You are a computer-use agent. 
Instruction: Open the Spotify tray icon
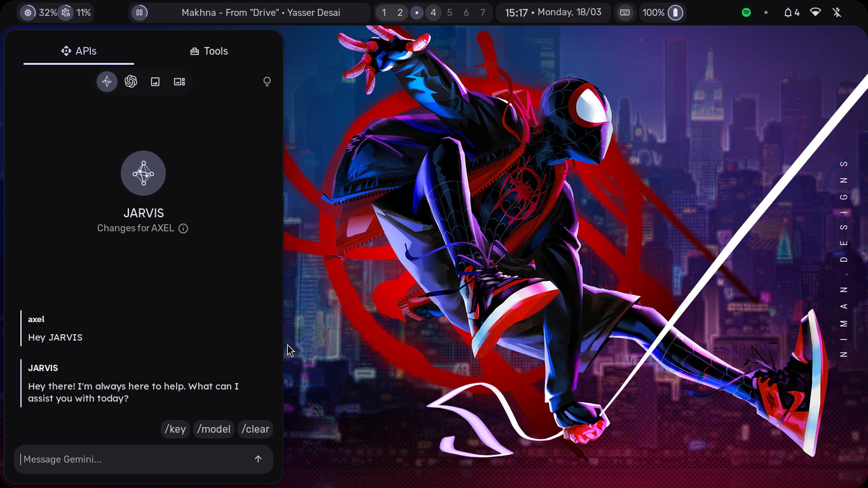pyautogui.click(x=747, y=13)
